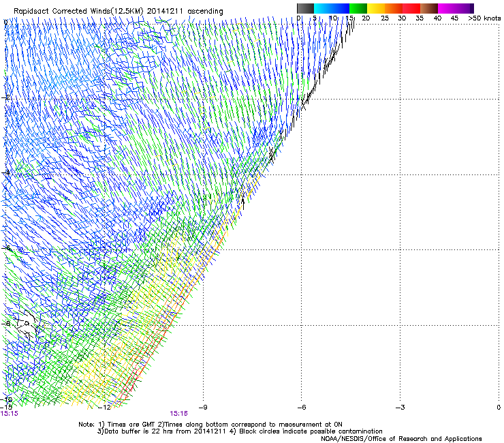Click the purple time label '15:15'
This screenshot has height=443, width=504.
tap(10, 414)
